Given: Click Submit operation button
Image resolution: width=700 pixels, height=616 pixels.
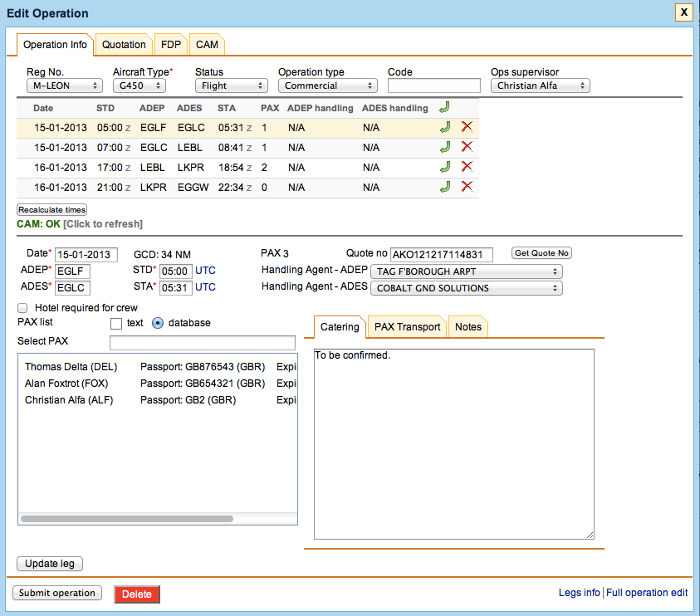Looking at the screenshot, I should (57, 594).
